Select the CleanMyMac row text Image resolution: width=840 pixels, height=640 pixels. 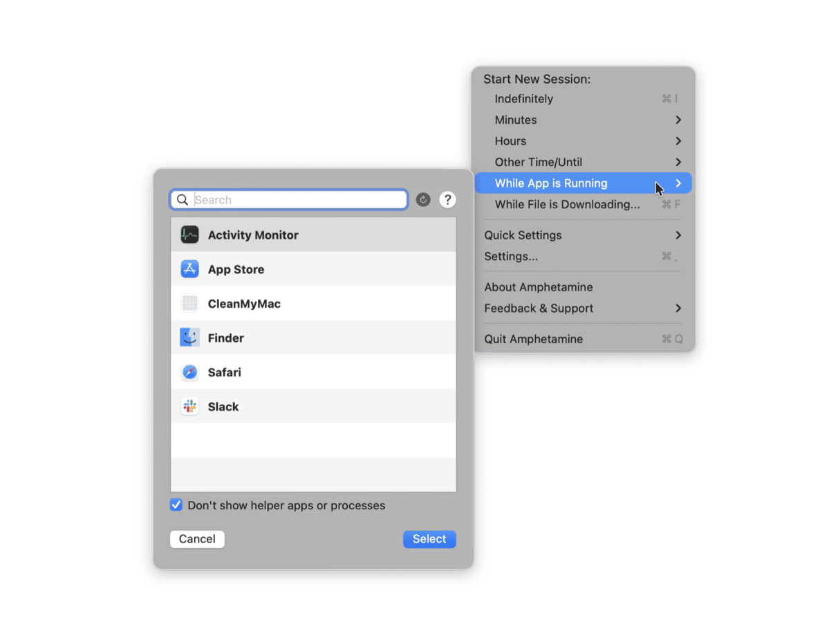click(244, 304)
